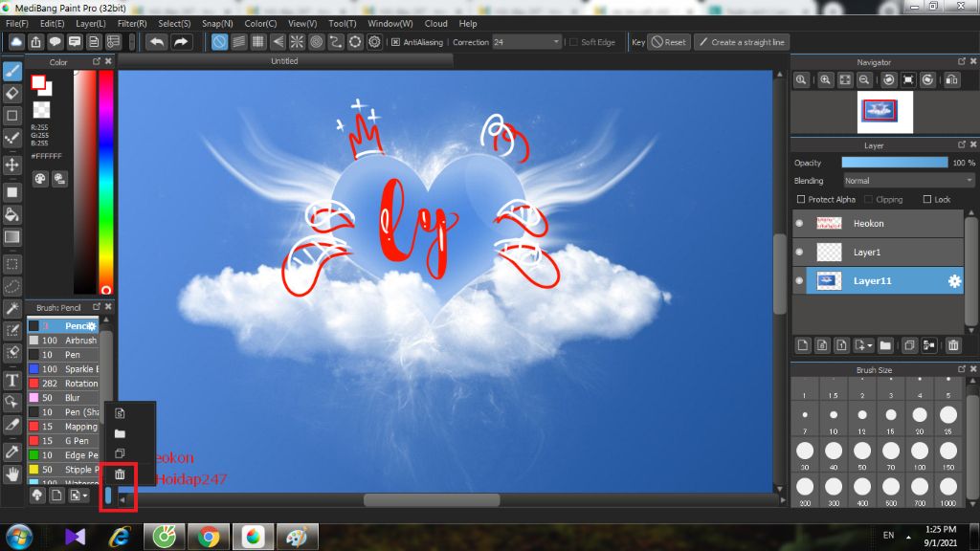Select the Hand tool
The height and width of the screenshot is (551, 980).
[11, 474]
